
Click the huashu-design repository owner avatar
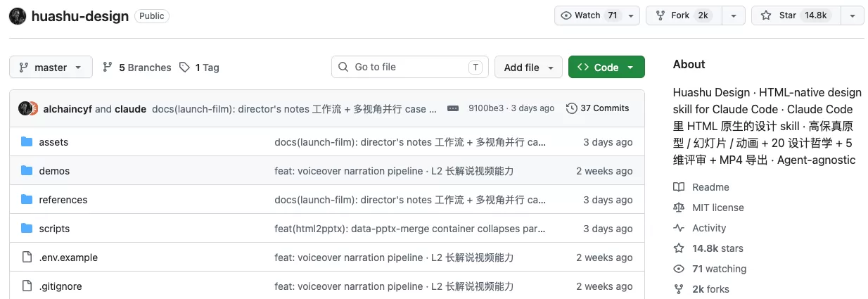[x=18, y=16]
